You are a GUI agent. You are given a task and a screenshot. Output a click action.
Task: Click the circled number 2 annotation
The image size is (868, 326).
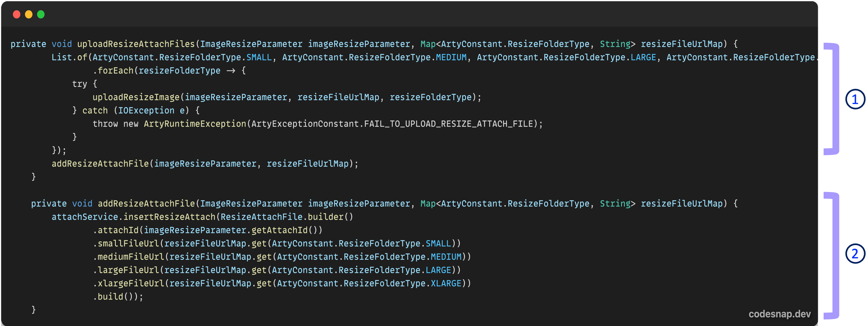coord(855,254)
